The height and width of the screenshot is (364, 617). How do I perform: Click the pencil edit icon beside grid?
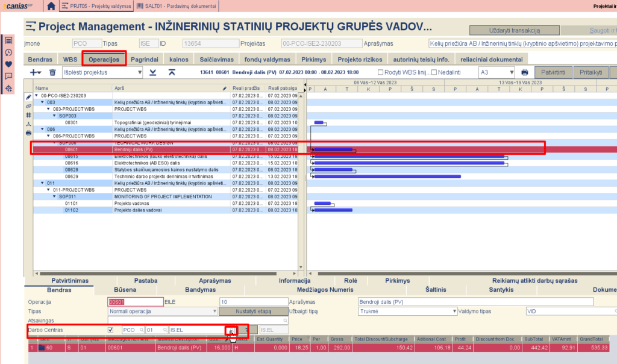28,97
